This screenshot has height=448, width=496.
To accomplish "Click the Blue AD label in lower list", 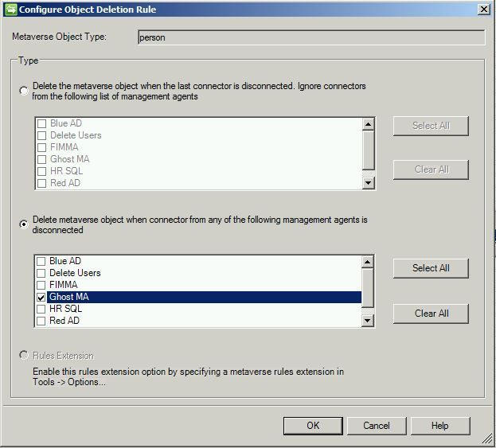I will click(x=65, y=261).
